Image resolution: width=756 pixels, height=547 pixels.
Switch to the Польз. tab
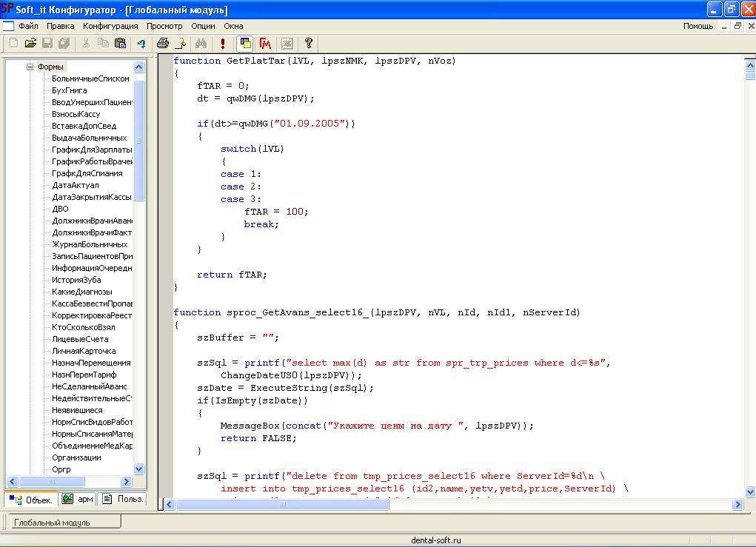pos(124,500)
